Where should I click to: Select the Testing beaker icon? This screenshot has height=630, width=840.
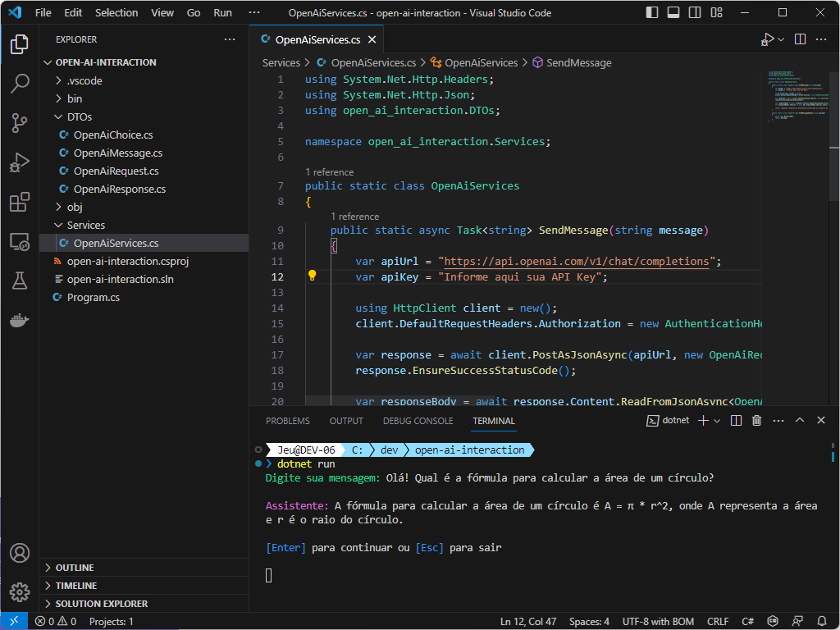[20, 280]
